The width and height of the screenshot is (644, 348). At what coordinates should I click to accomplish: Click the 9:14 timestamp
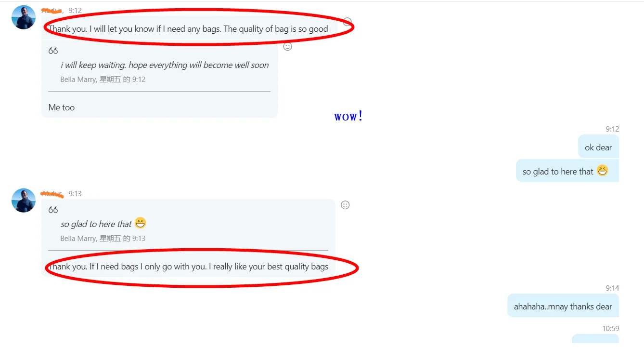[x=612, y=288]
